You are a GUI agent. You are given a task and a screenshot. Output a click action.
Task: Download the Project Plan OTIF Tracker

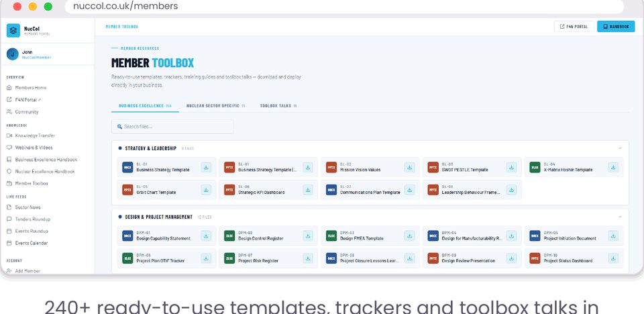pos(206,258)
